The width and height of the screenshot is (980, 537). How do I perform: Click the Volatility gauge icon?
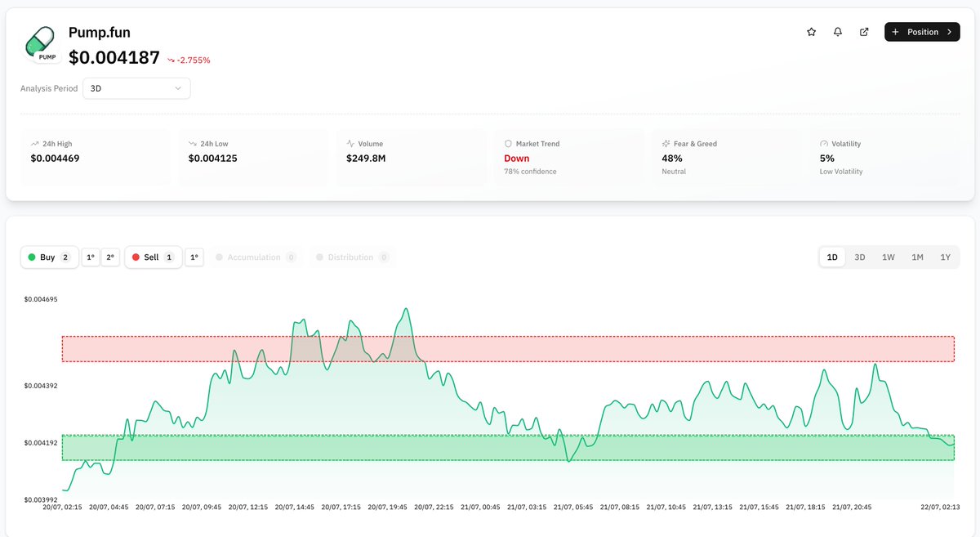(824, 144)
